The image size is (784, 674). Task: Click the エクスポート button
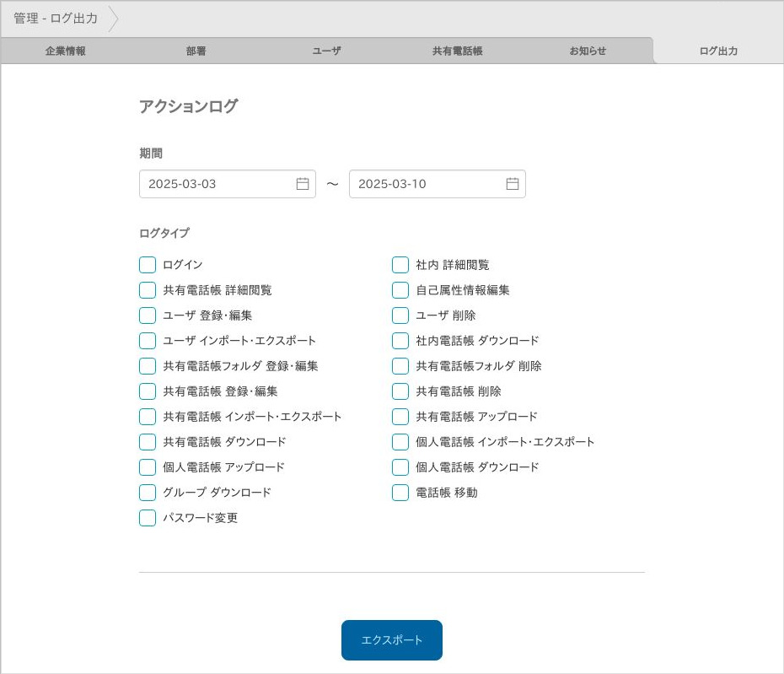click(x=392, y=640)
